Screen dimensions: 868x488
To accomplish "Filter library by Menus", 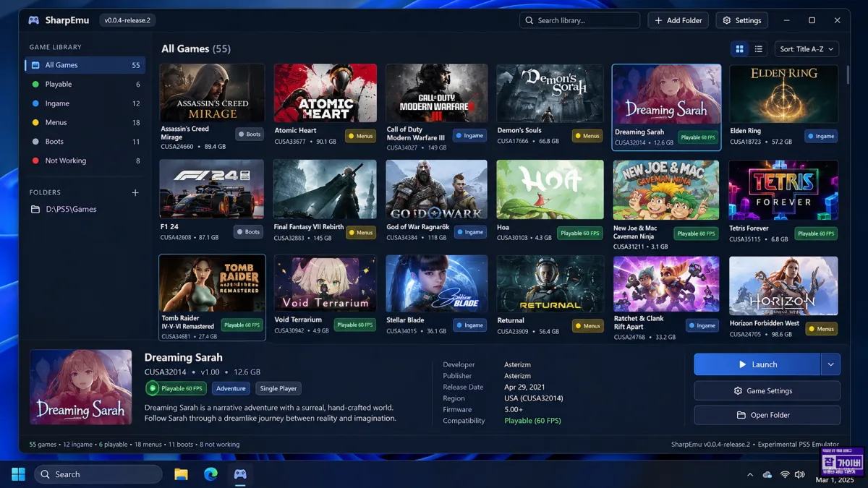I will pos(85,123).
